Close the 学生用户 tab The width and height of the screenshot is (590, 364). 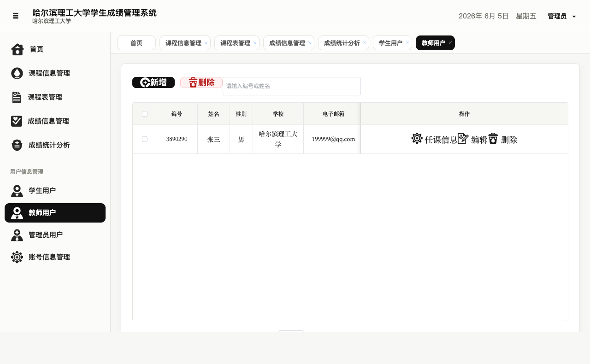(x=407, y=43)
